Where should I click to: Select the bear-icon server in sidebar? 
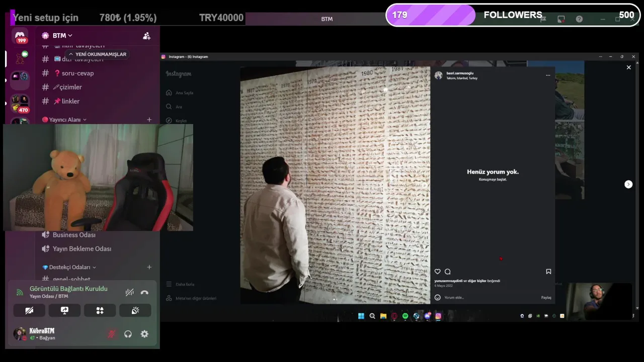coord(20,58)
